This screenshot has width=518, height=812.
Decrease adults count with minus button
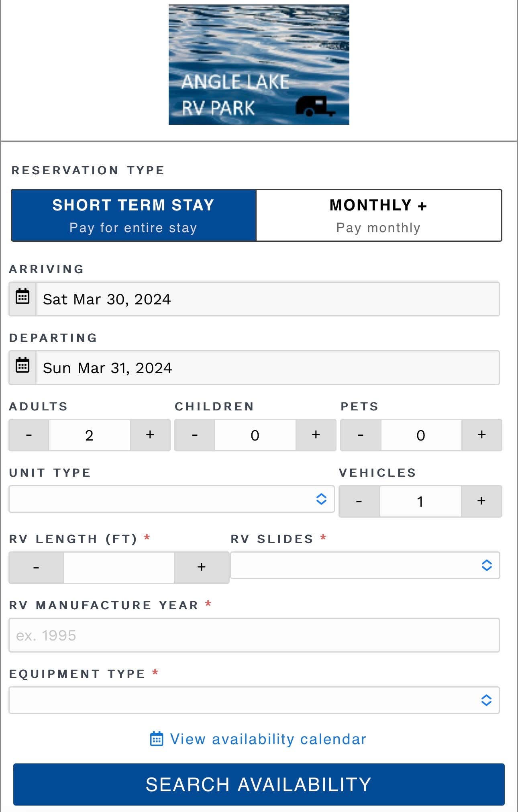29,435
